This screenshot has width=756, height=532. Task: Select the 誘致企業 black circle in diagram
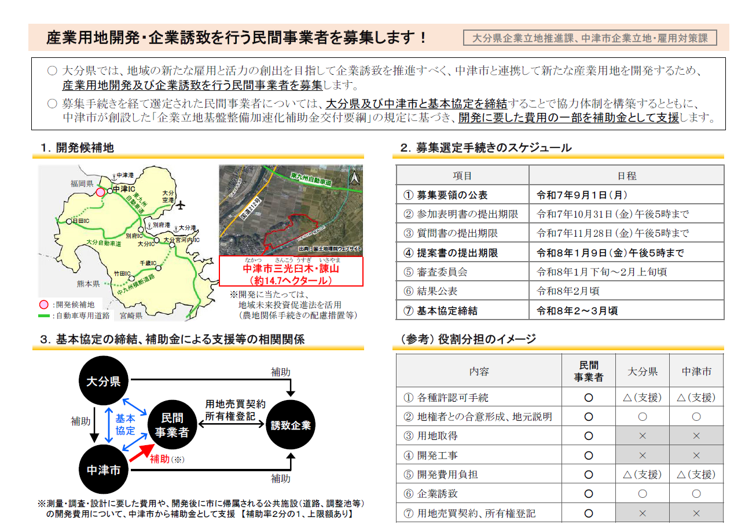click(291, 425)
